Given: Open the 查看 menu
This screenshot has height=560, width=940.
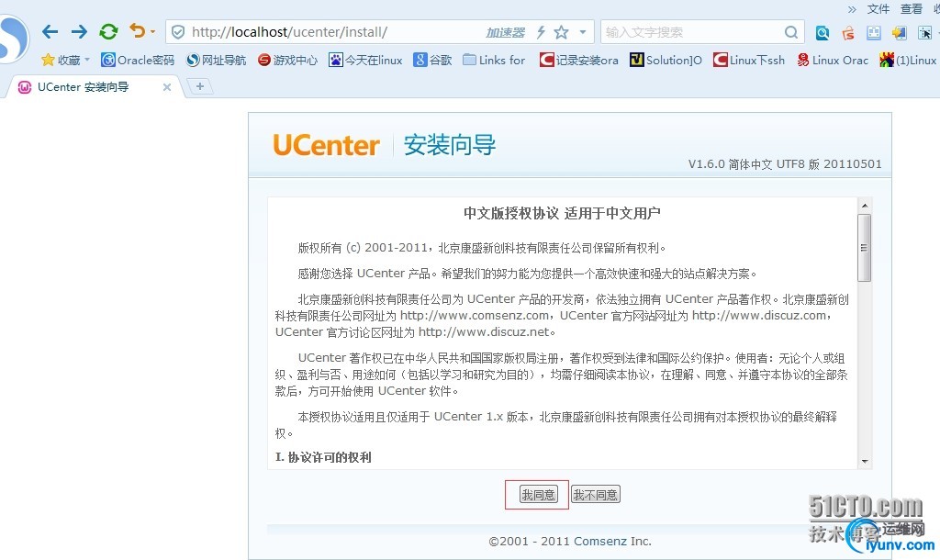Looking at the screenshot, I should (912, 9).
